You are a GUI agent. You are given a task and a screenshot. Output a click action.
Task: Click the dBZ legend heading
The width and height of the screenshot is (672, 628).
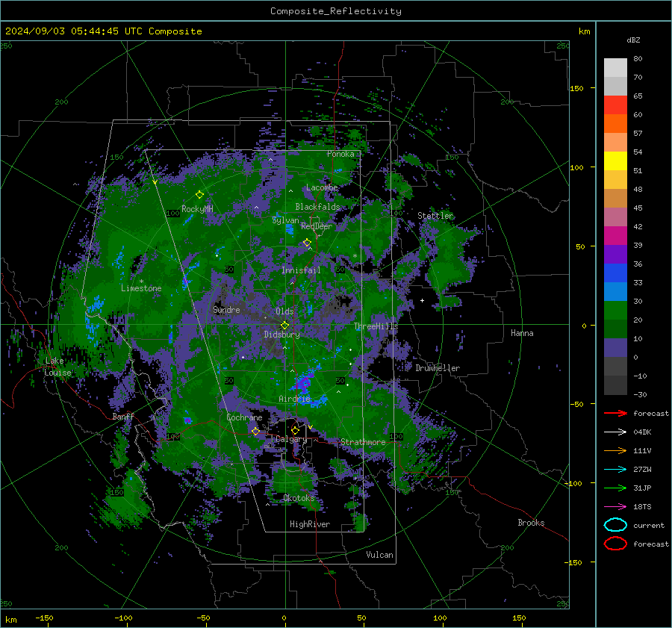(633, 40)
